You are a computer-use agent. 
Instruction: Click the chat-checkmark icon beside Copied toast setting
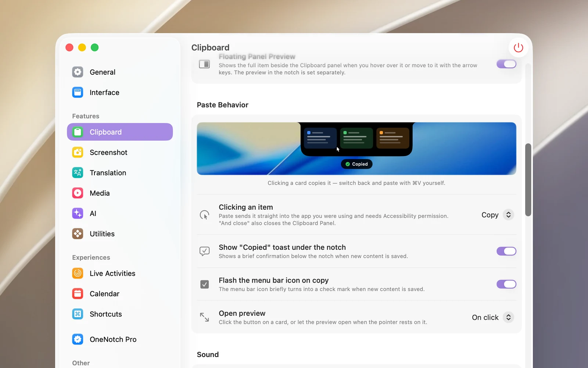tap(204, 251)
